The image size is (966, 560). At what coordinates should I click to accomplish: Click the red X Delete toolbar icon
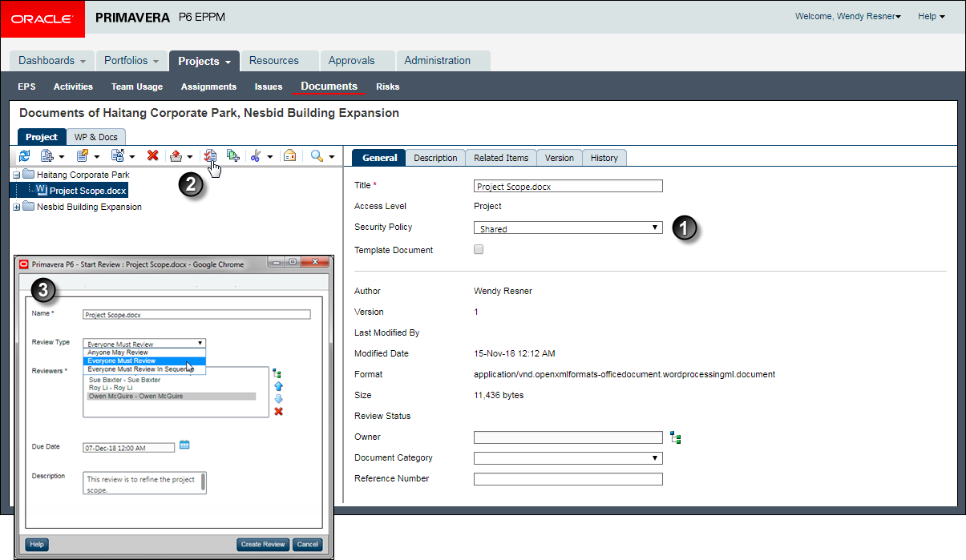click(x=152, y=156)
